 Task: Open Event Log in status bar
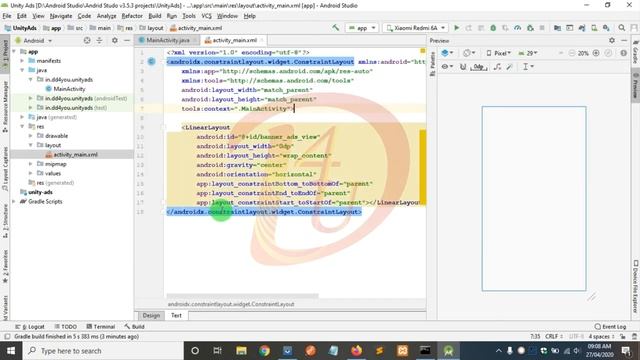point(610,327)
